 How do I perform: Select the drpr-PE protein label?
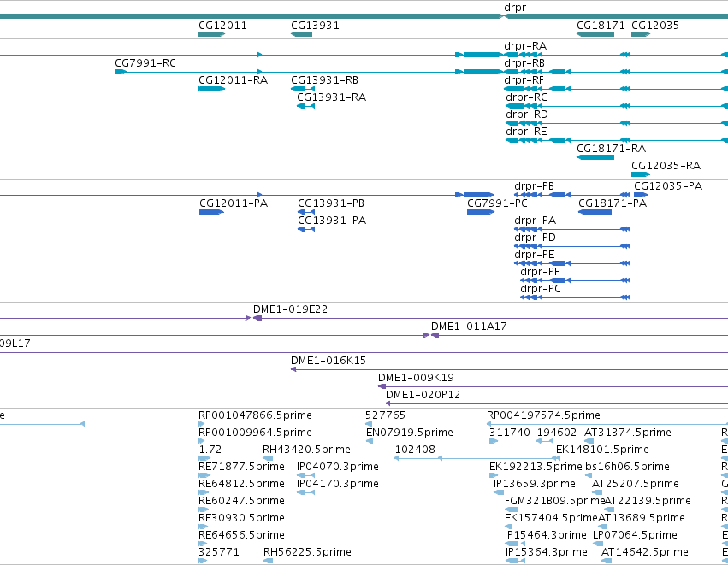[x=535, y=255]
